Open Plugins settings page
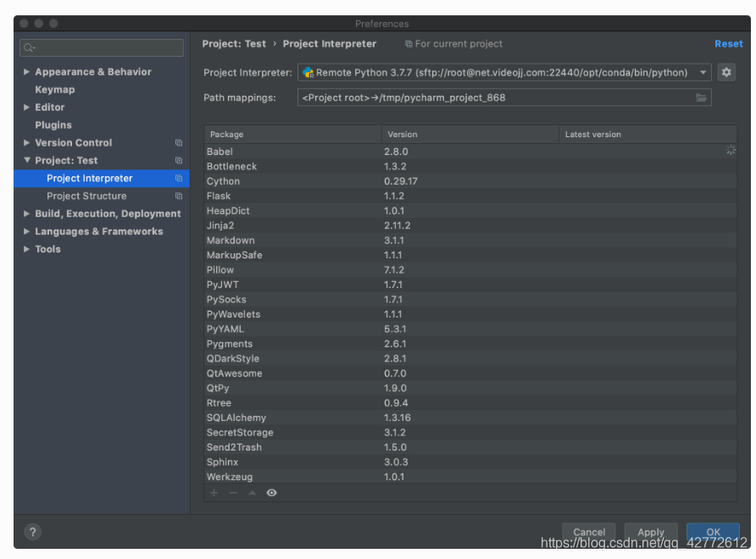The height and width of the screenshot is (559, 756). (53, 125)
